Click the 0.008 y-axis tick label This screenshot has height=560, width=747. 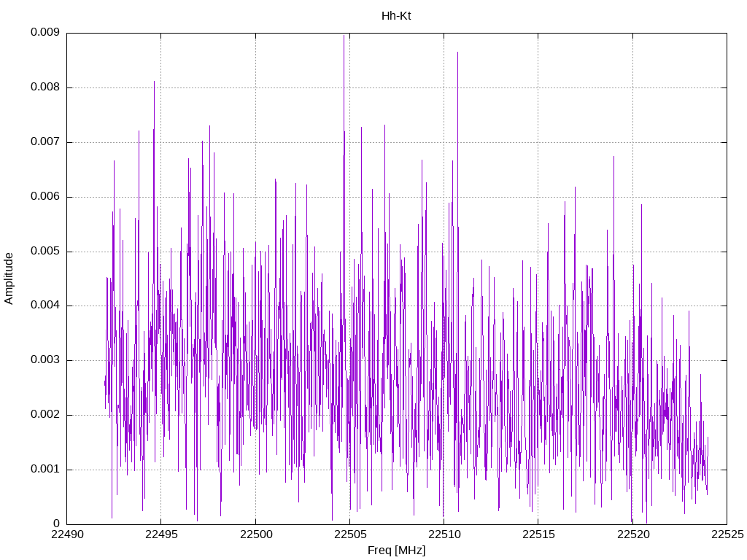click(x=44, y=87)
